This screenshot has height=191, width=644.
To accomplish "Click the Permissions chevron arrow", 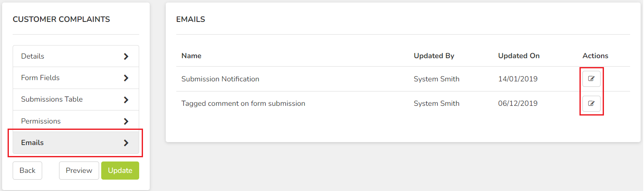I will [x=126, y=121].
